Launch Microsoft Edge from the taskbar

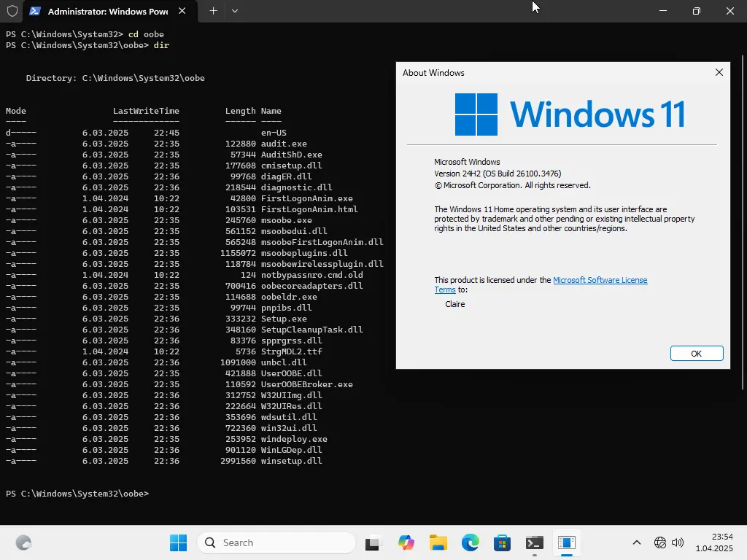(x=471, y=542)
